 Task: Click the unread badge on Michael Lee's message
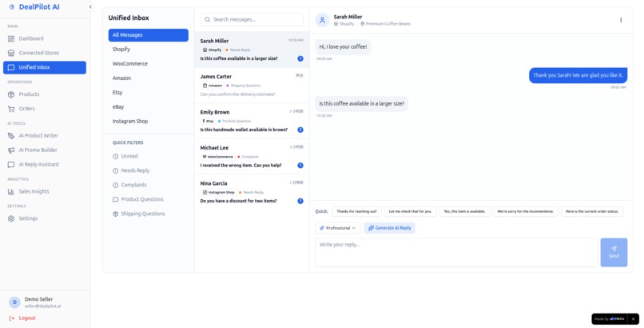click(300, 166)
